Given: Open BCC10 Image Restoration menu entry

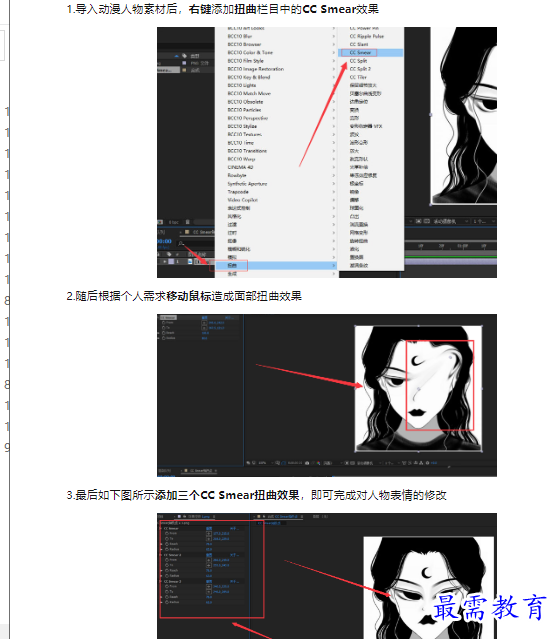Looking at the screenshot, I should coord(255,69).
